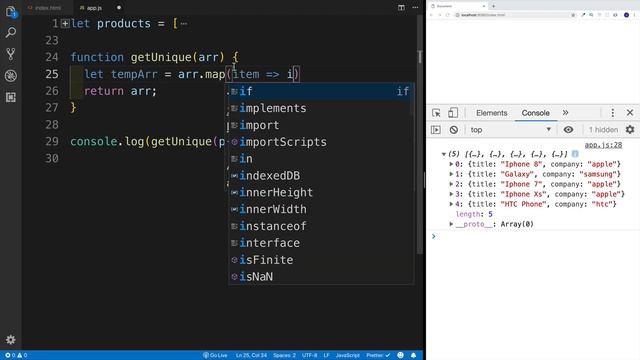The image size is (640, 360).
Task: Expand entry 4 HTC Phone object
Action: click(451, 204)
